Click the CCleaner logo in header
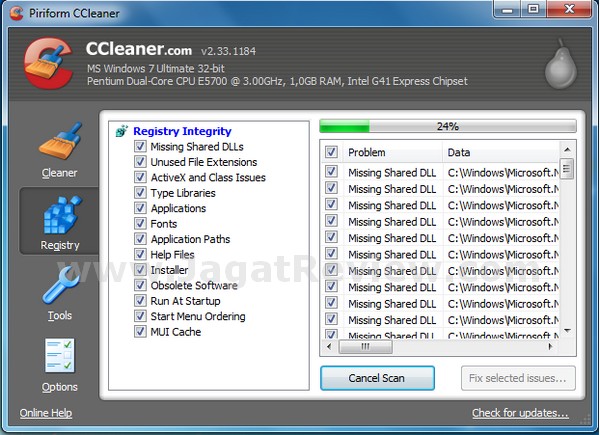The height and width of the screenshot is (435, 600). pos(48,63)
